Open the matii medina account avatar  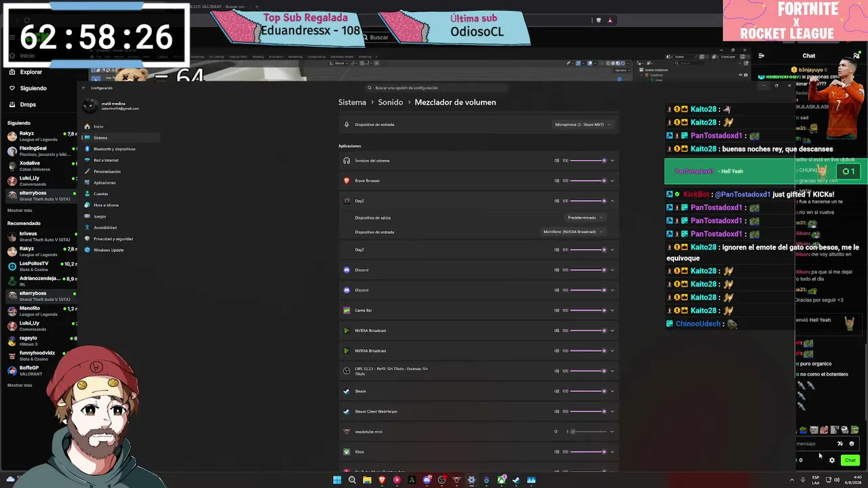[x=90, y=106]
